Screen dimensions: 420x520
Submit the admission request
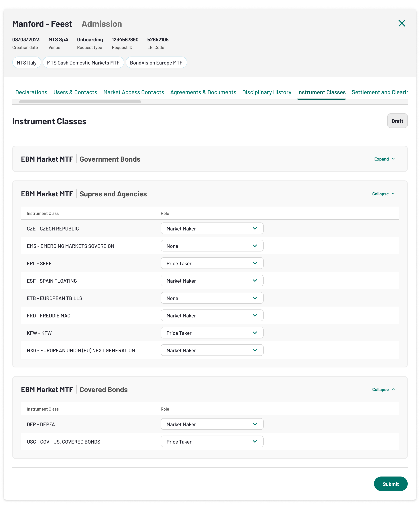coord(390,484)
